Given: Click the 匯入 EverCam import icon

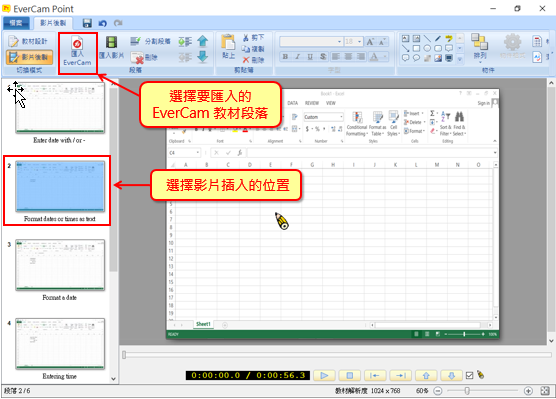Looking at the screenshot, I should click(77, 52).
